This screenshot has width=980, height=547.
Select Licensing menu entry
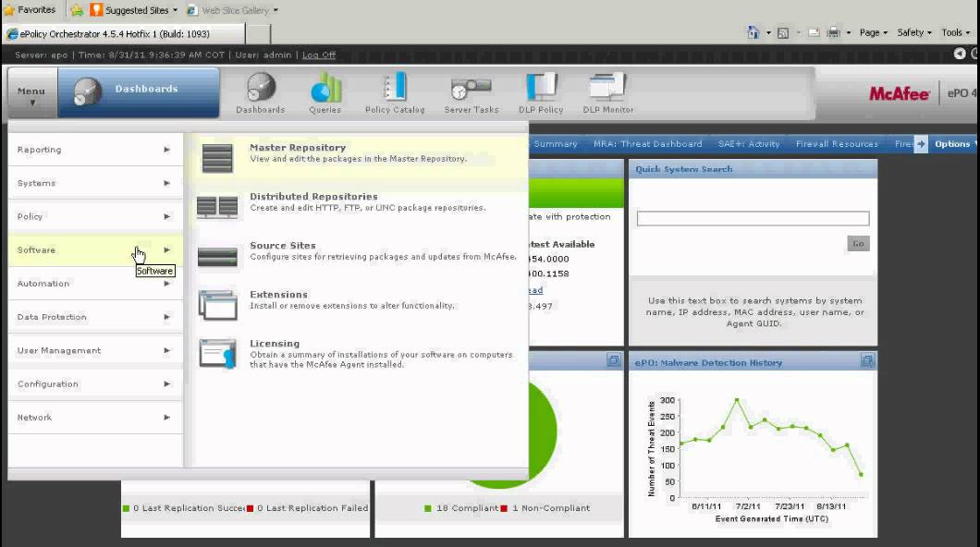coord(360,354)
